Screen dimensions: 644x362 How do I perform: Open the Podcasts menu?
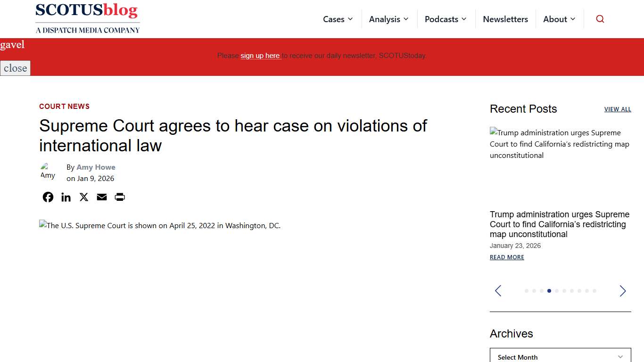point(445,19)
